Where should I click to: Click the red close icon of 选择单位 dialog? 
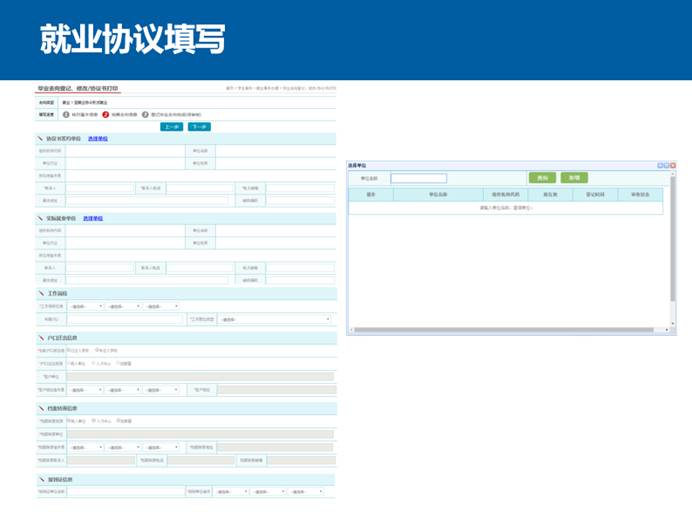671,164
